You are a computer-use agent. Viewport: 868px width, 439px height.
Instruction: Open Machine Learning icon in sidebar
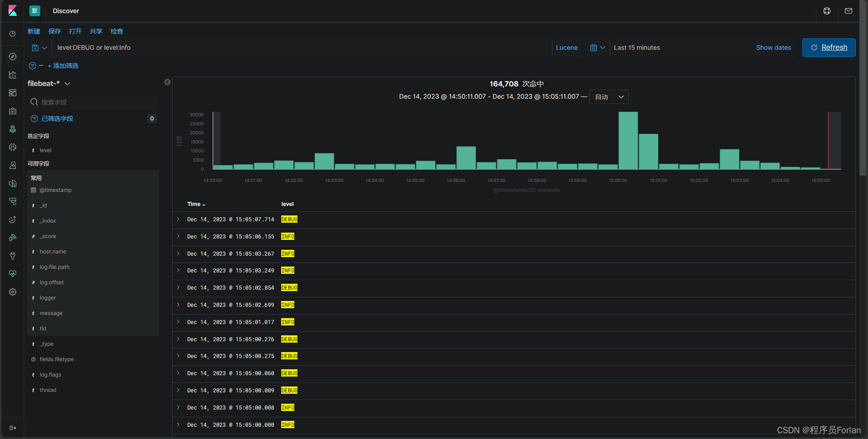point(13,147)
